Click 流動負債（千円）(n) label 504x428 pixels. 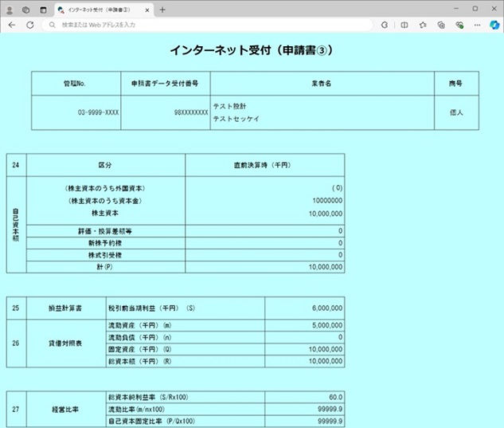click(x=139, y=337)
